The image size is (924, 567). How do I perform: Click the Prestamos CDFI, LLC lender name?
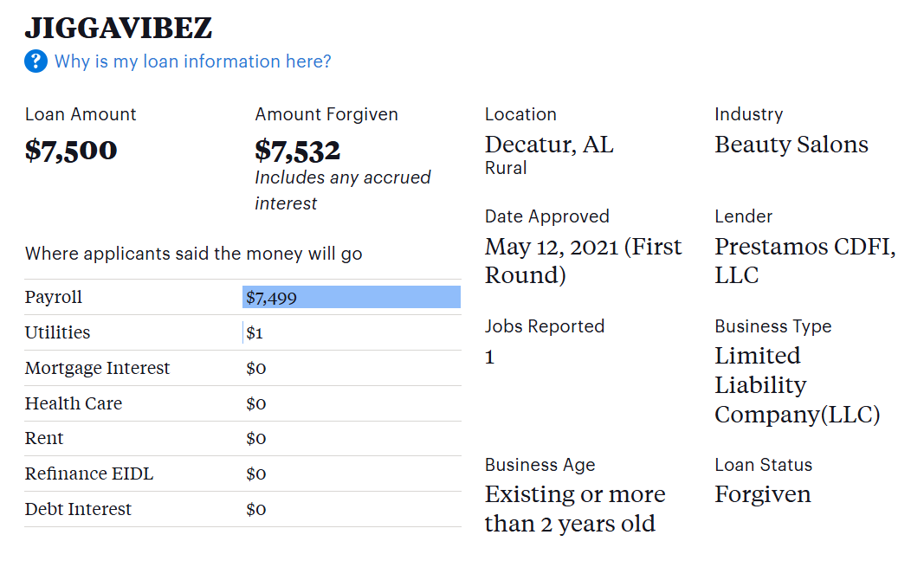(804, 261)
